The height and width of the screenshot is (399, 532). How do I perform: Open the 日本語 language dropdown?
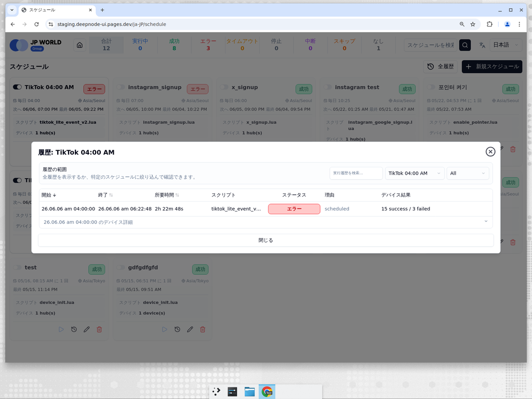coord(506,45)
